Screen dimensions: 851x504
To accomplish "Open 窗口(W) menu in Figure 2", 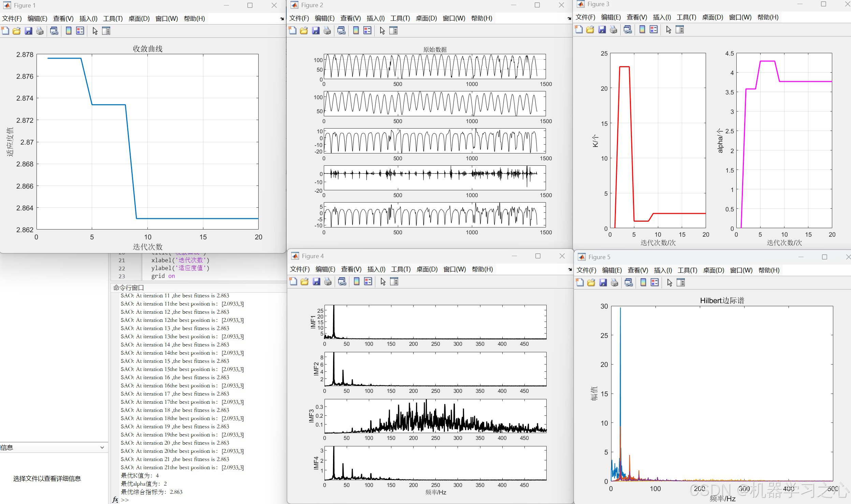I will 454,18.
